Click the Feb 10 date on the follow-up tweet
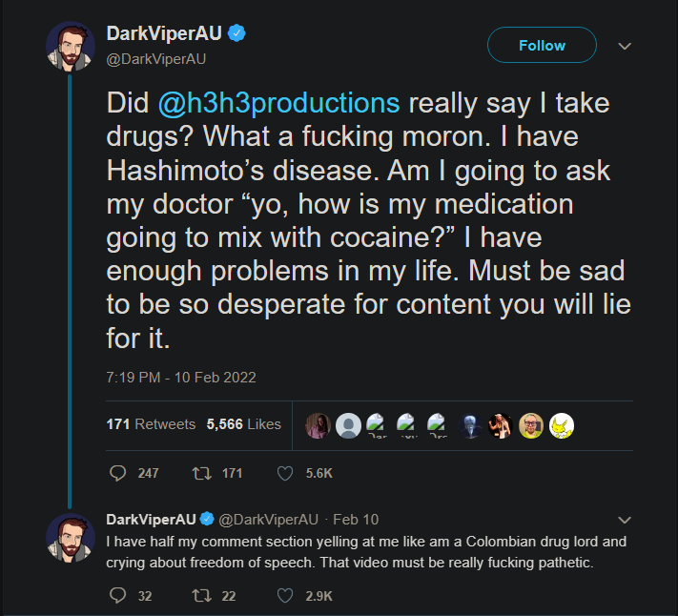The image size is (678, 616). point(356,520)
